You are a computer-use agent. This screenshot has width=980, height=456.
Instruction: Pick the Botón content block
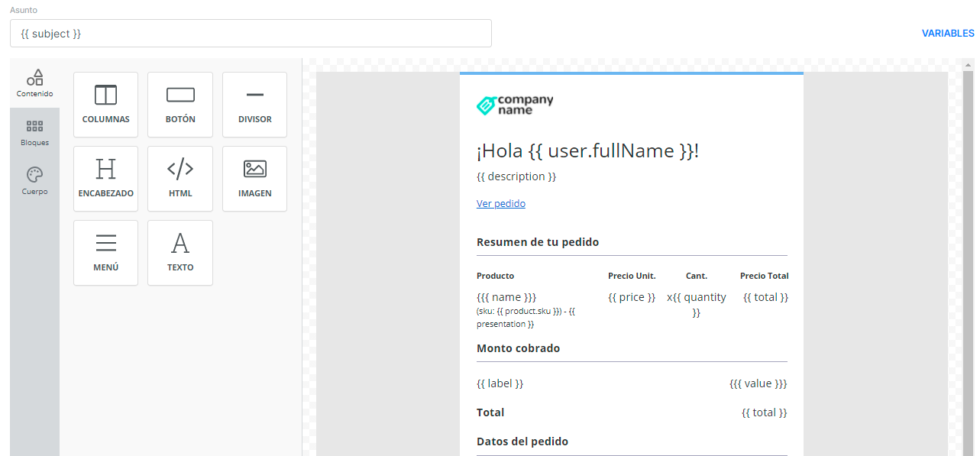click(x=180, y=105)
